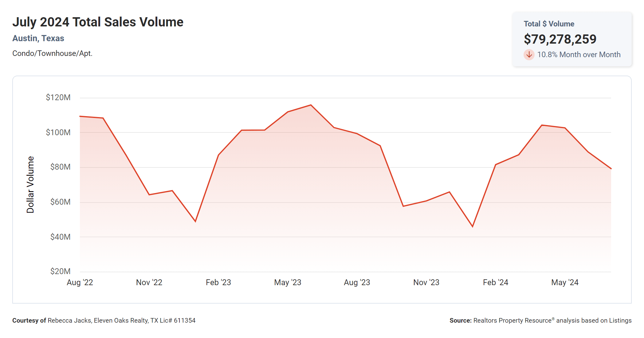Select the Nov '23 x-axis tick
This screenshot has width=644, height=338.
[x=426, y=282]
